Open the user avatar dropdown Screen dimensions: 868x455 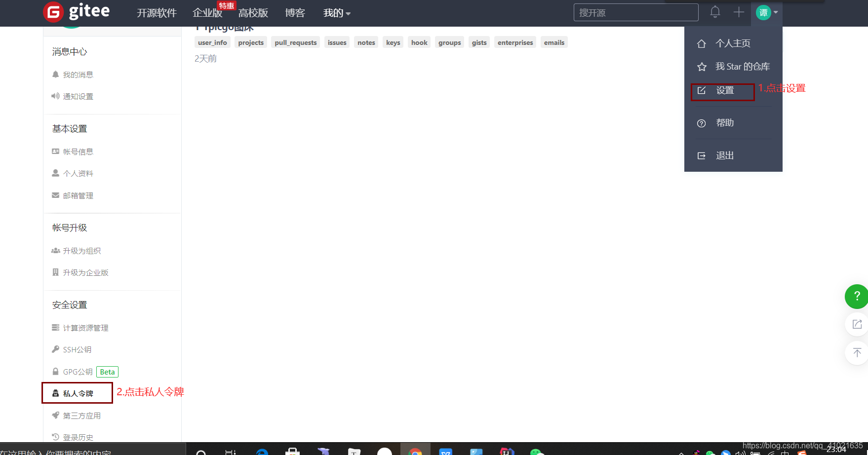(x=767, y=12)
